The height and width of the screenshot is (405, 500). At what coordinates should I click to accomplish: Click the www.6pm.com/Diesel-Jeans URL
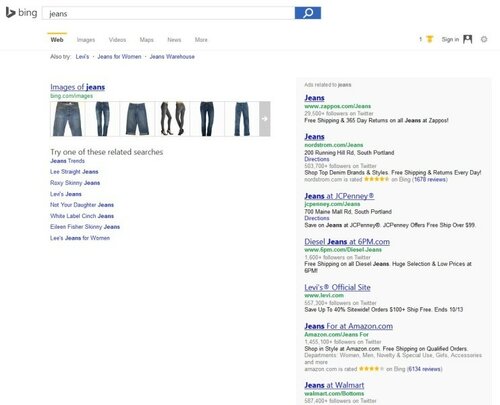343,250
